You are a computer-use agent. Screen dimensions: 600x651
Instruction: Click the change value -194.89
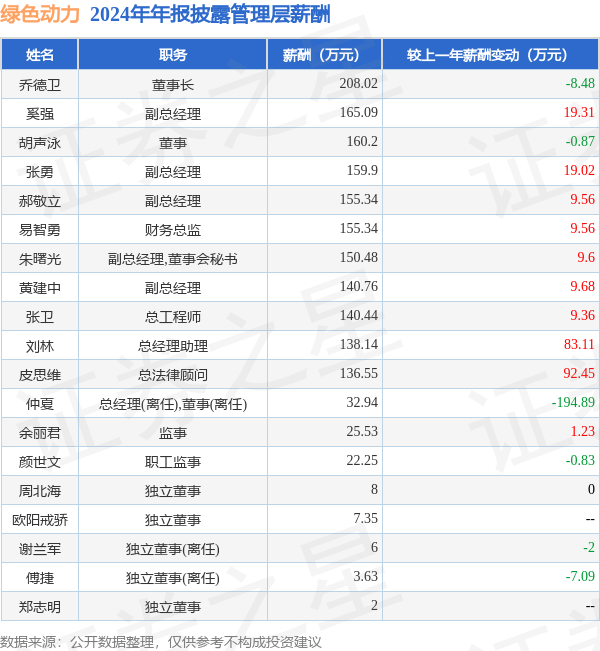(x=573, y=402)
